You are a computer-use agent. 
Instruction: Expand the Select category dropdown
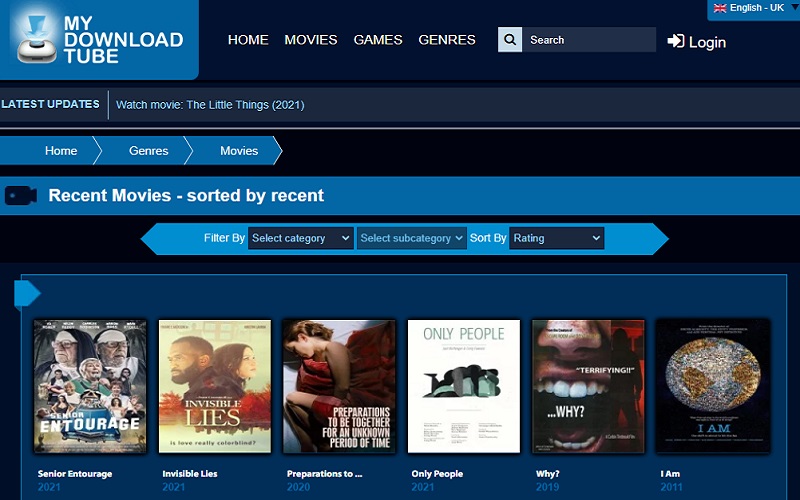coord(301,238)
